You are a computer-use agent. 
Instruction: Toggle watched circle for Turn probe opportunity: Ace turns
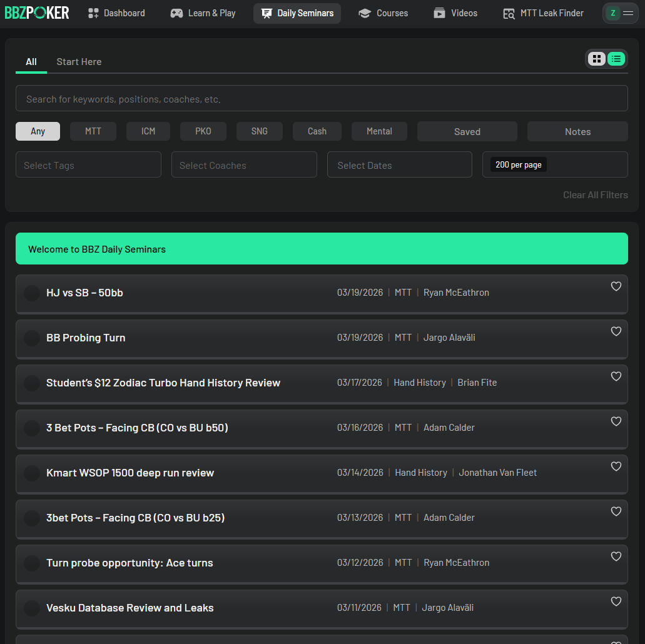coord(32,563)
